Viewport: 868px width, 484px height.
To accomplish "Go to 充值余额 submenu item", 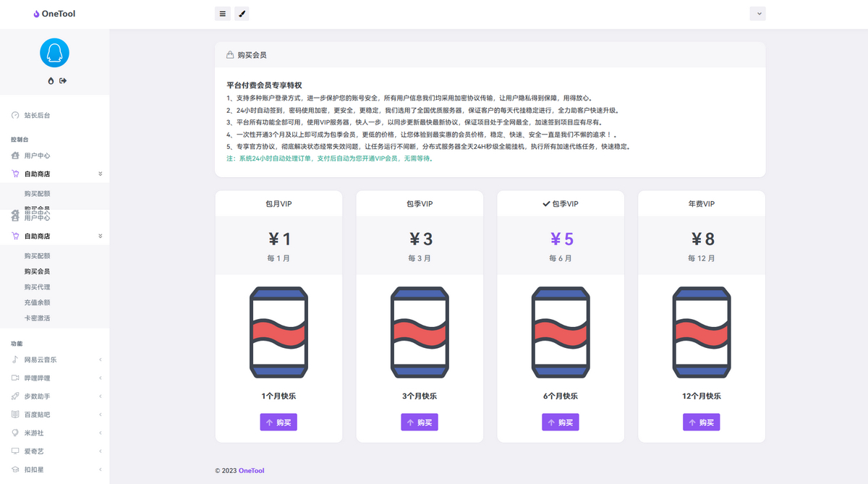I will click(37, 302).
